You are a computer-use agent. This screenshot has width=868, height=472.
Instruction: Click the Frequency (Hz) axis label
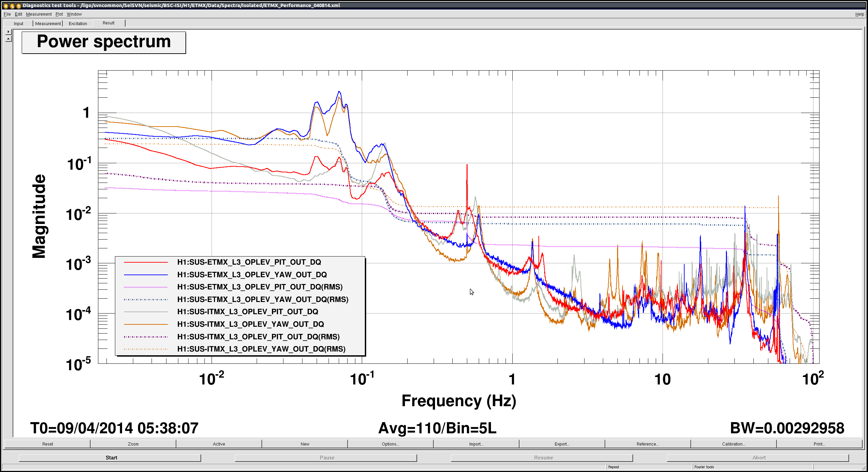459,401
